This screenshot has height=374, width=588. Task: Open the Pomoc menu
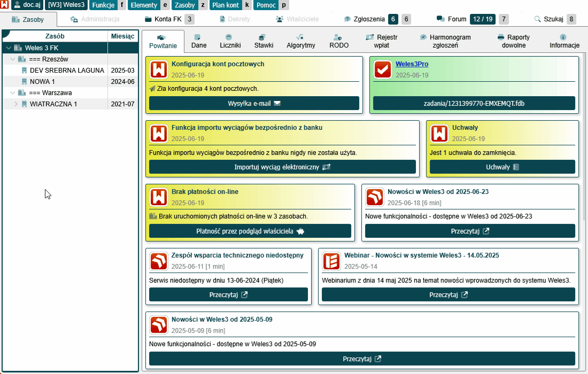(x=266, y=5)
